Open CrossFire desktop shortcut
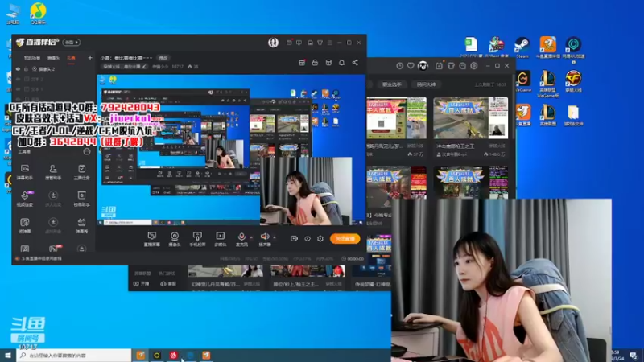644x362 pixels. (x=573, y=81)
